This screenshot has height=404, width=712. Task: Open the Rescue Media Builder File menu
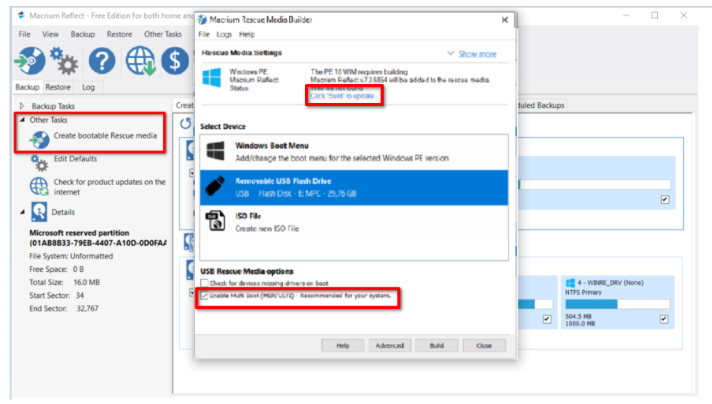coord(204,34)
